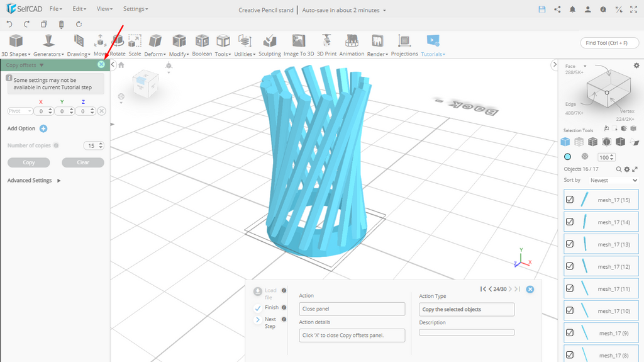Open the Utilities tool
The height and width of the screenshot is (362, 644).
point(245,45)
